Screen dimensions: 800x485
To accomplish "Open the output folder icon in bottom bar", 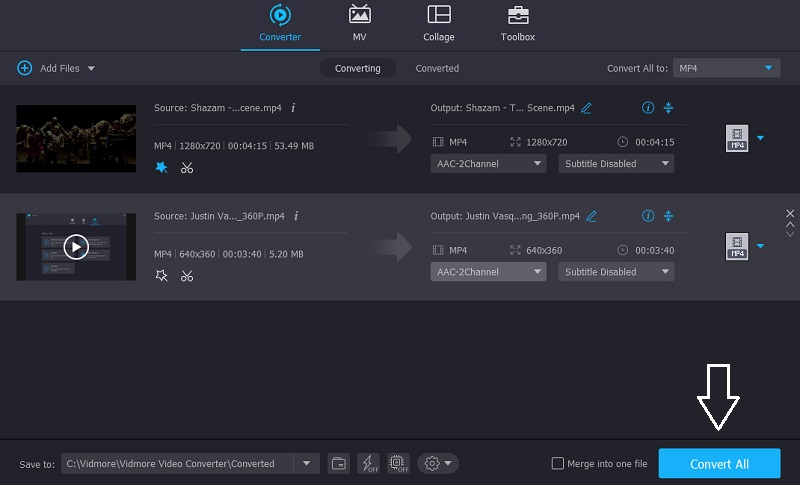I will pos(339,463).
